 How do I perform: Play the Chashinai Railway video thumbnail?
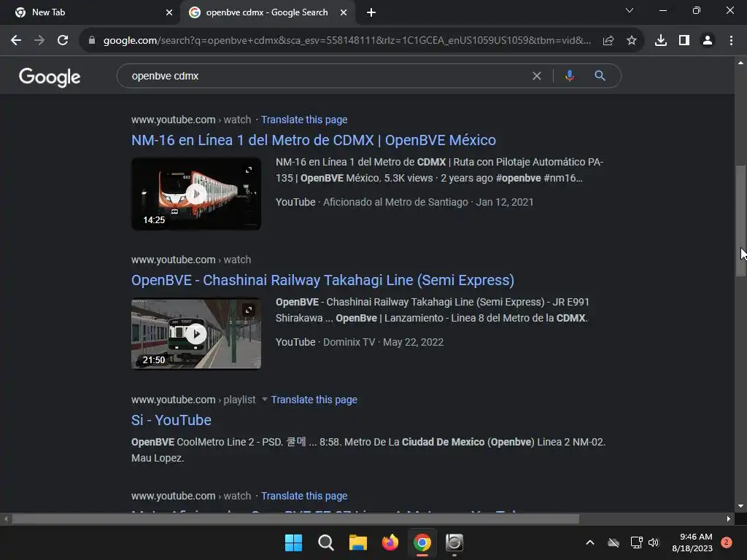tap(196, 334)
